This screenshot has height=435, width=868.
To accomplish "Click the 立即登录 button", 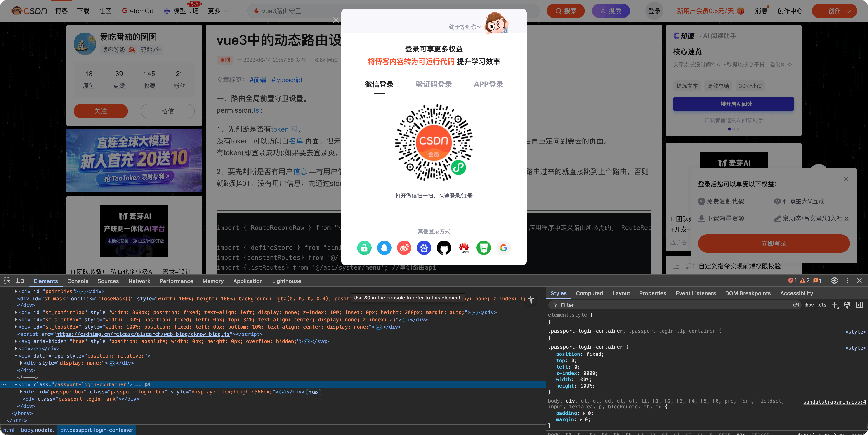I will coord(774,243).
